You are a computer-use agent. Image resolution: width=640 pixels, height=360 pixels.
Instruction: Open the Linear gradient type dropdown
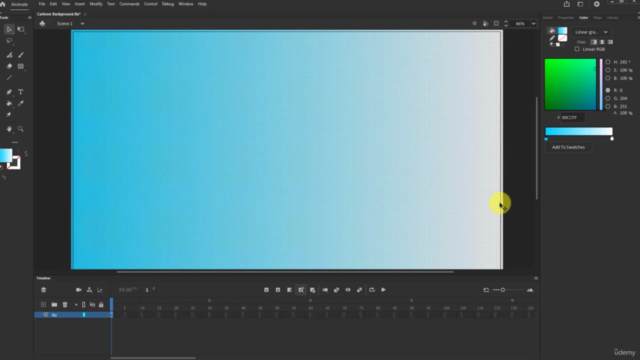(591, 32)
